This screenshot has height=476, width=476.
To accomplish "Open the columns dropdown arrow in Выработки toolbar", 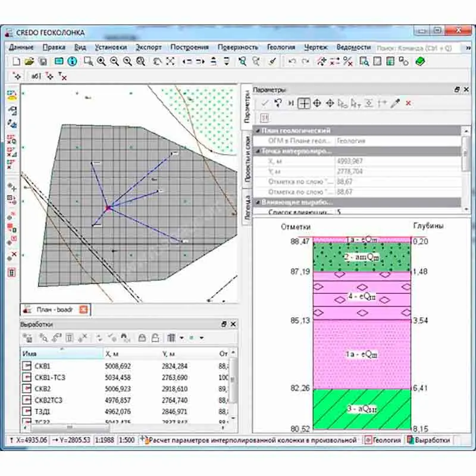I will [181, 338].
